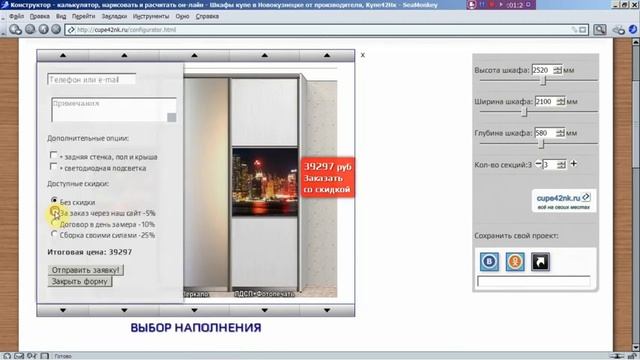Click the 'Телефон или e-mail' input field

(91, 80)
